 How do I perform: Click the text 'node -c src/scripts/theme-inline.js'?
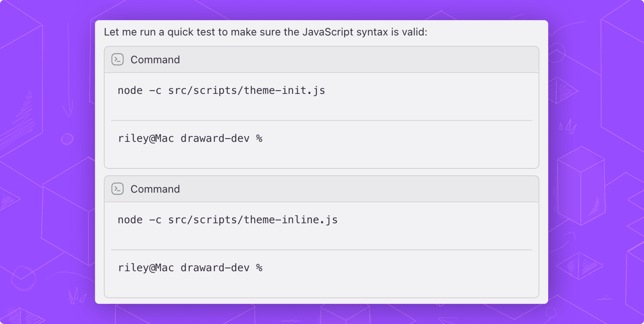[x=227, y=220]
